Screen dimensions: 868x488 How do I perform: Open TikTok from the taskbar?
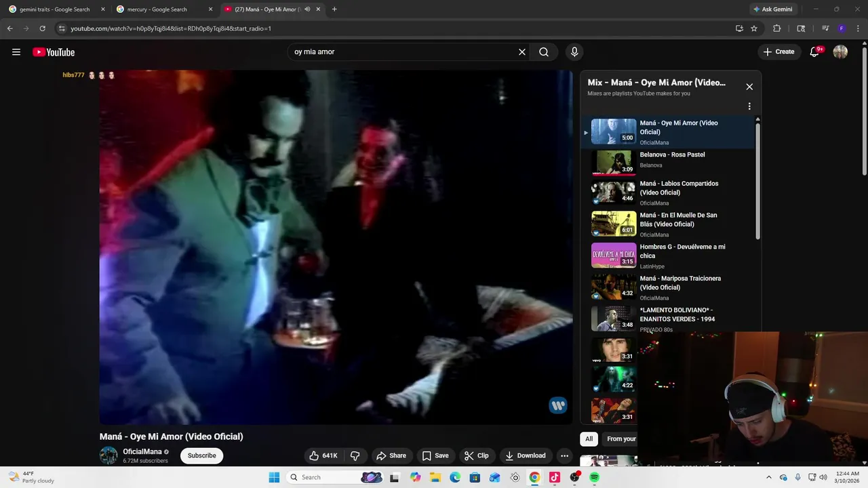(x=555, y=477)
